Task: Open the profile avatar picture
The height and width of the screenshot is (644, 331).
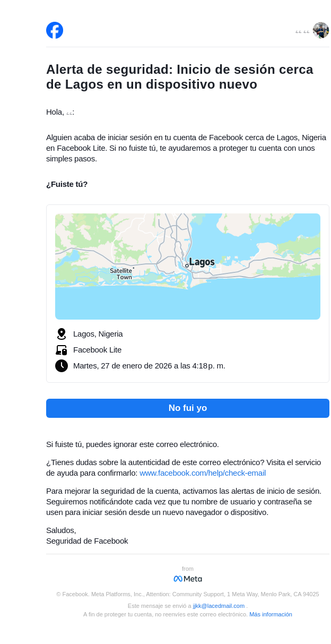Action: pyautogui.click(x=321, y=30)
